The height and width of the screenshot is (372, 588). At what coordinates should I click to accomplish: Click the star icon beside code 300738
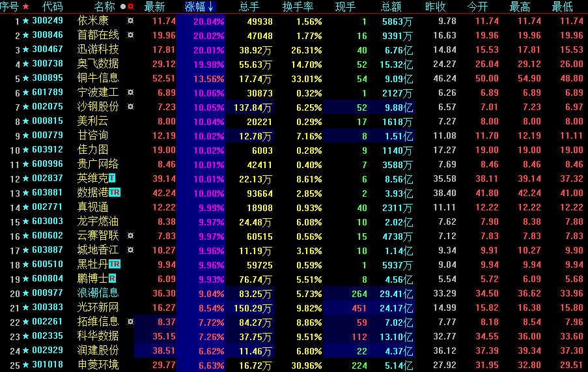(x=26, y=64)
